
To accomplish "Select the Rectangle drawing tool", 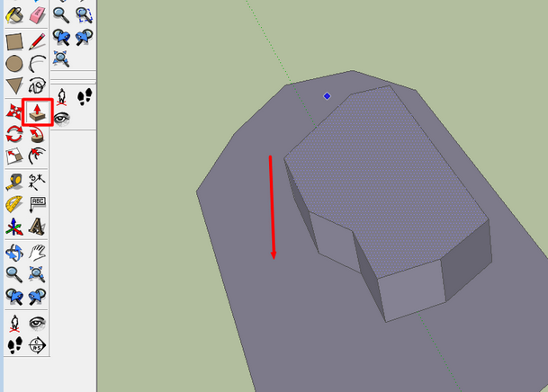I will click(14, 41).
